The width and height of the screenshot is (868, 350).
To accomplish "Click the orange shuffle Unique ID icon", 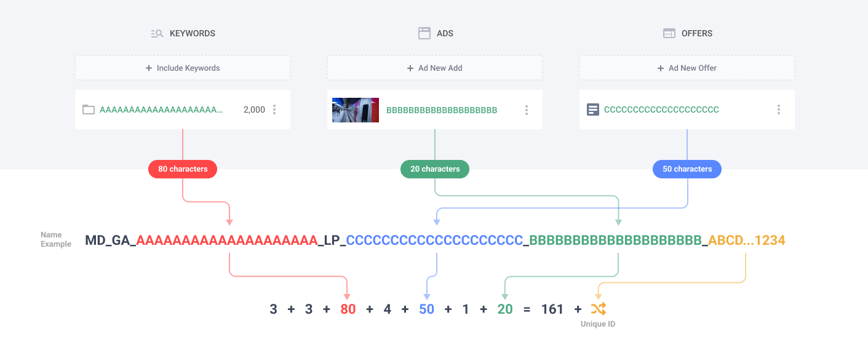I will (598, 309).
